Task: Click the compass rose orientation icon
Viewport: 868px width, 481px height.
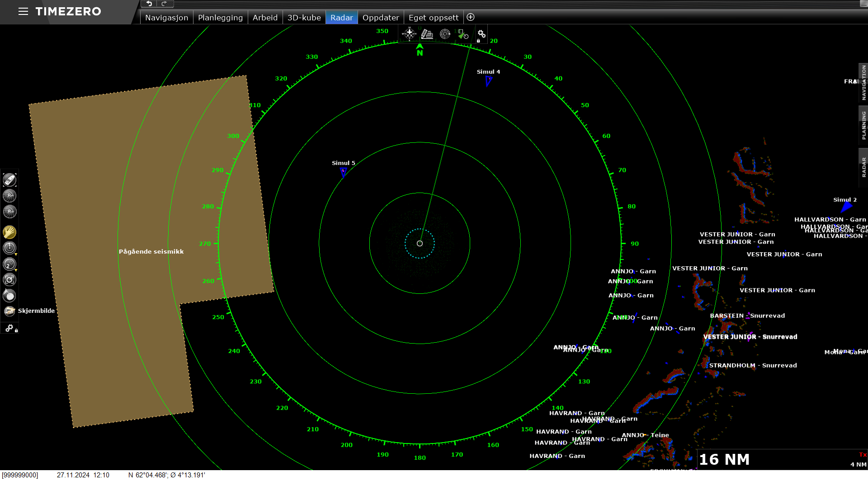Action: [409, 34]
